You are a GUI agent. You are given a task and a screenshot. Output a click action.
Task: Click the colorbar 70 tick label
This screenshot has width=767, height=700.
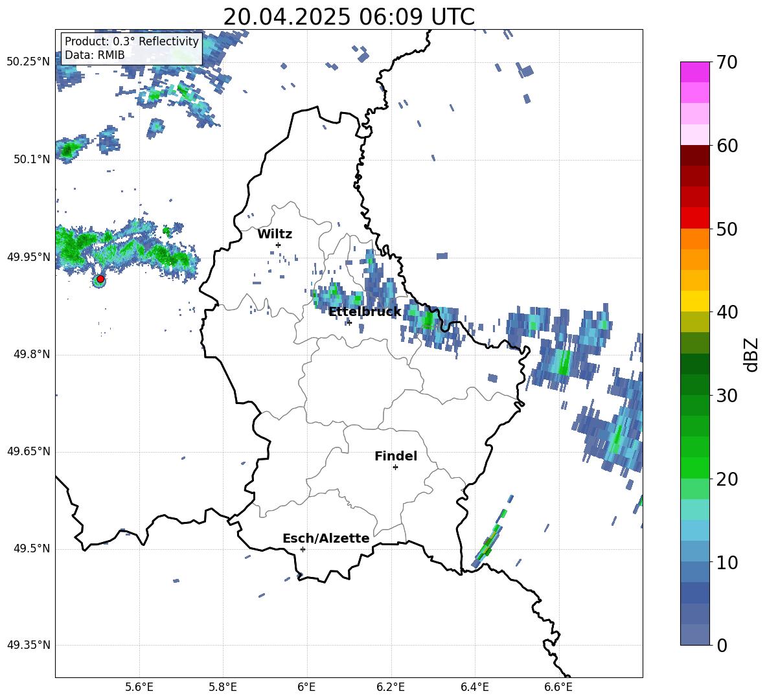click(x=727, y=63)
